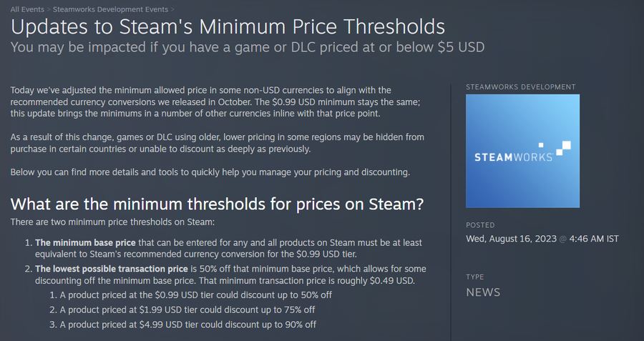644x341 pixels.
Task: Click the STEAMWORKS DEVELOPMENT label above the logo
Action: point(520,87)
